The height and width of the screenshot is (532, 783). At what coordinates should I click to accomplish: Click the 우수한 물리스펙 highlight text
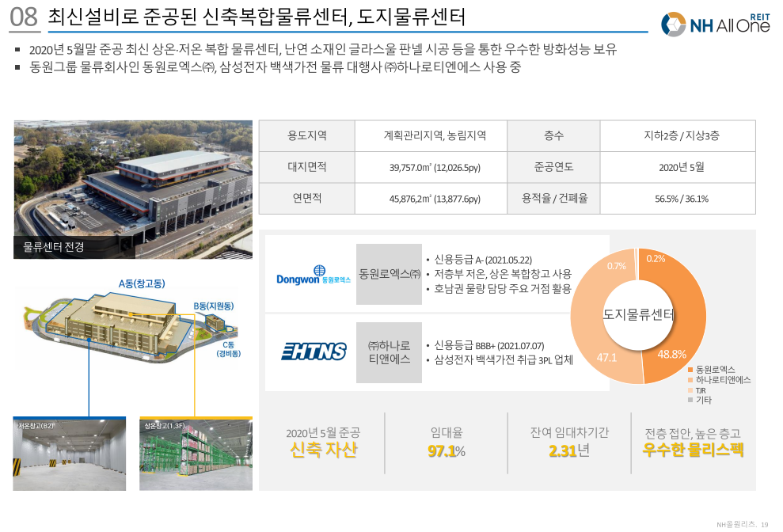[x=693, y=450]
